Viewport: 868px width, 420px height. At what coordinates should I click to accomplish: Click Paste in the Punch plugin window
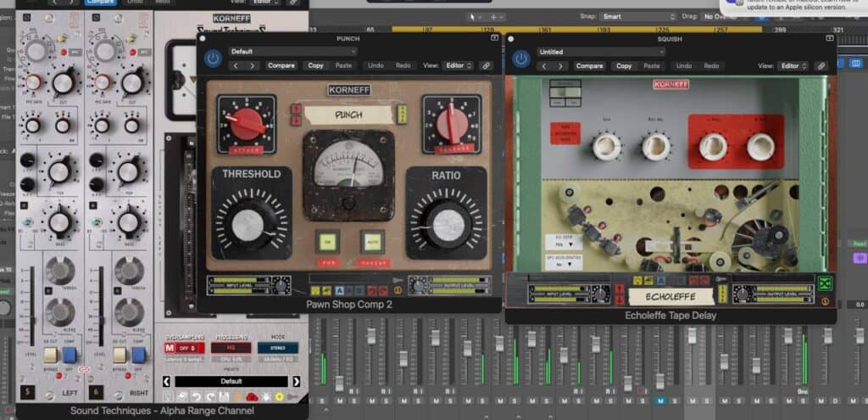tap(343, 65)
